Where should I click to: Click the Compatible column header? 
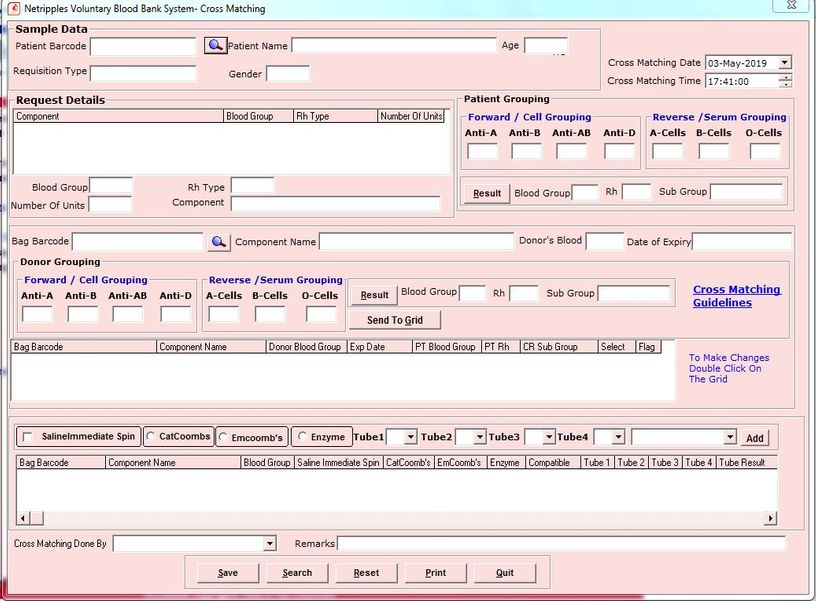point(553,462)
